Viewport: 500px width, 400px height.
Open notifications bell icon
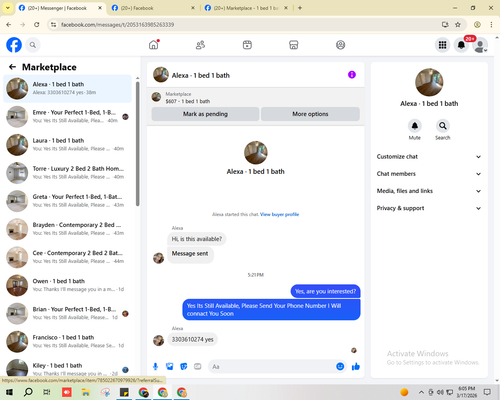click(x=461, y=45)
